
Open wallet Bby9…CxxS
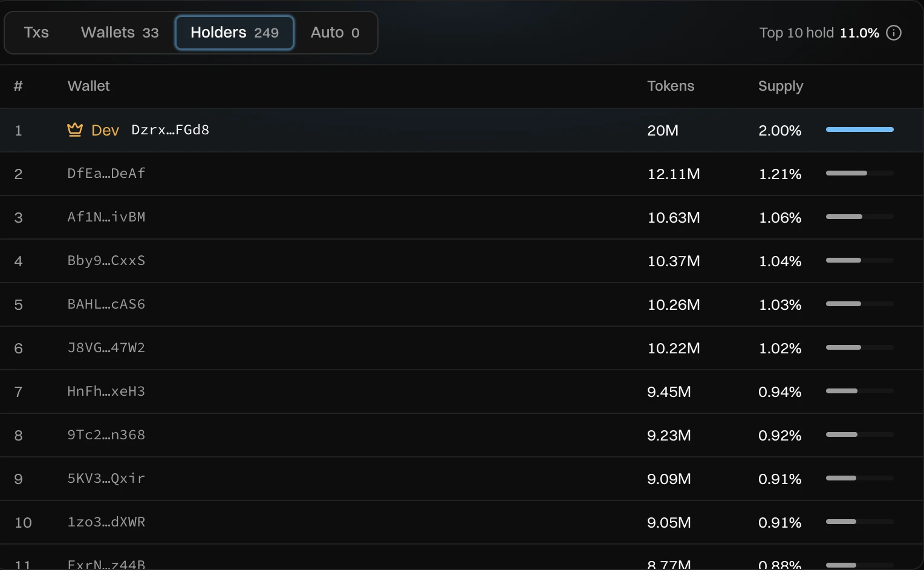point(106,261)
